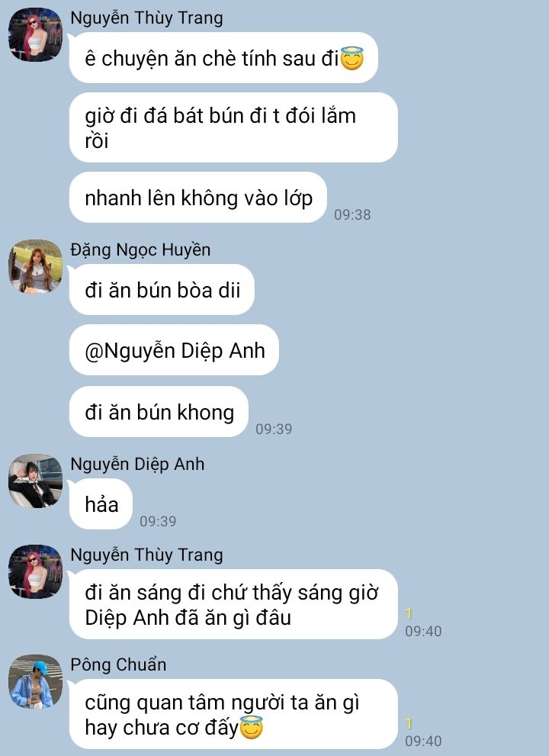549x756 pixels.
Task: Tap Đặng Ngọc Huyền's profile picture
Action: (x=35, y=267)
